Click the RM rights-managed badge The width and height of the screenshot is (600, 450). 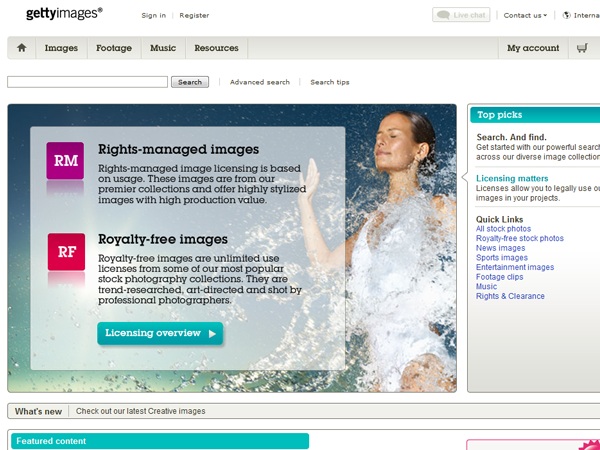pyautogui.click(x=65, y=161)
